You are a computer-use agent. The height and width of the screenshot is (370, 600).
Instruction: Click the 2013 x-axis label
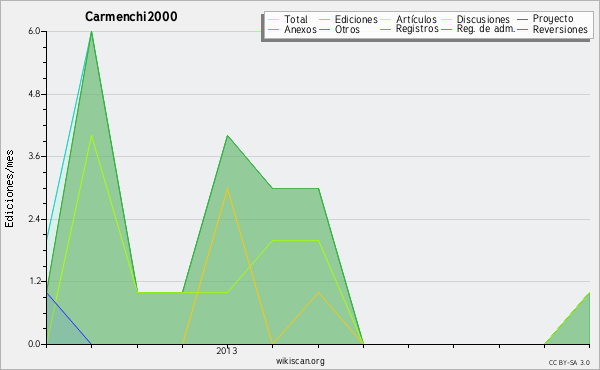227,350
